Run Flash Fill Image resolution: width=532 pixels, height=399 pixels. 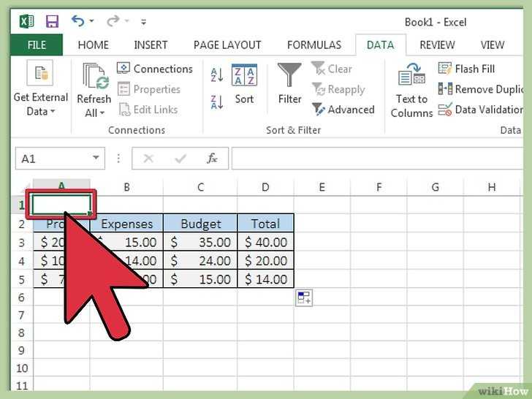(466, 69)
